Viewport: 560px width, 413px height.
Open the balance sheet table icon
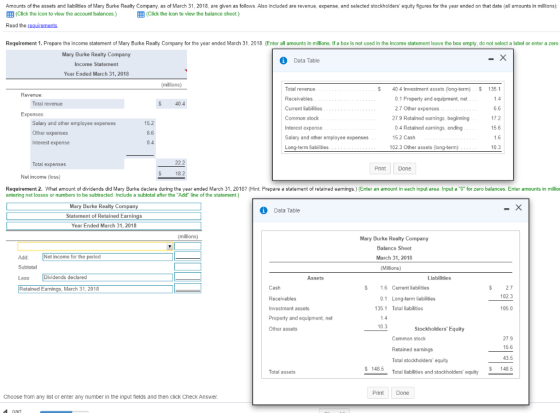pos(141,14)
